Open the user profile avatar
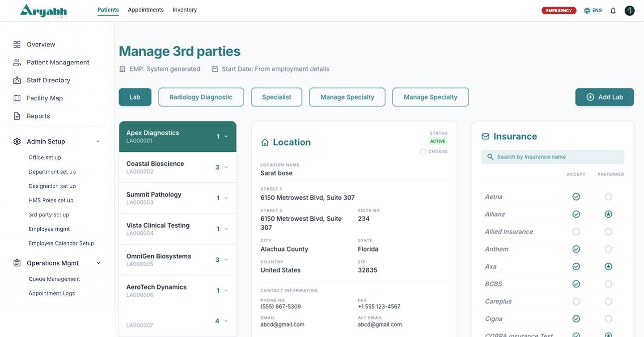The width and height of the screenshot is (644, 337). point(630,11)
